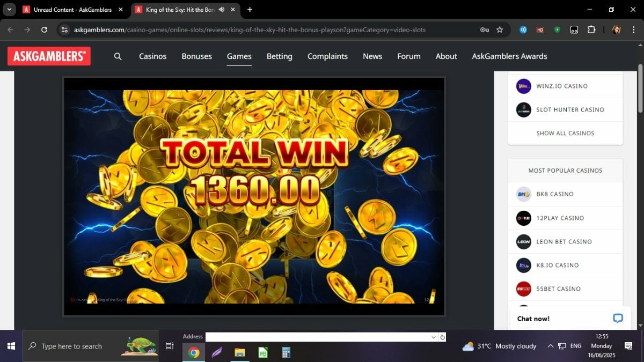Open the Chrome profile avatar
This screenshot has width=644, height=362.
pos(616,29)
